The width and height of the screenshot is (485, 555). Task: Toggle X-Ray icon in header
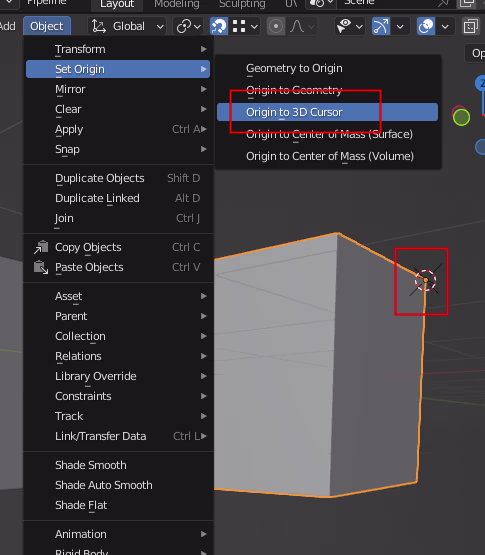pyautogui.click(x=471, y=26)
